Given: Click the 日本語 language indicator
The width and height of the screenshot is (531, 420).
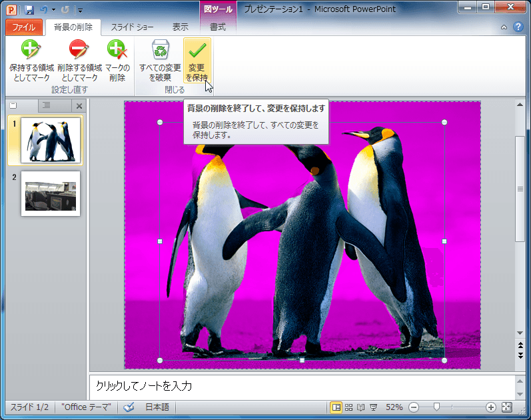Looking at the screenshot, I should click(x=157, y=407).
